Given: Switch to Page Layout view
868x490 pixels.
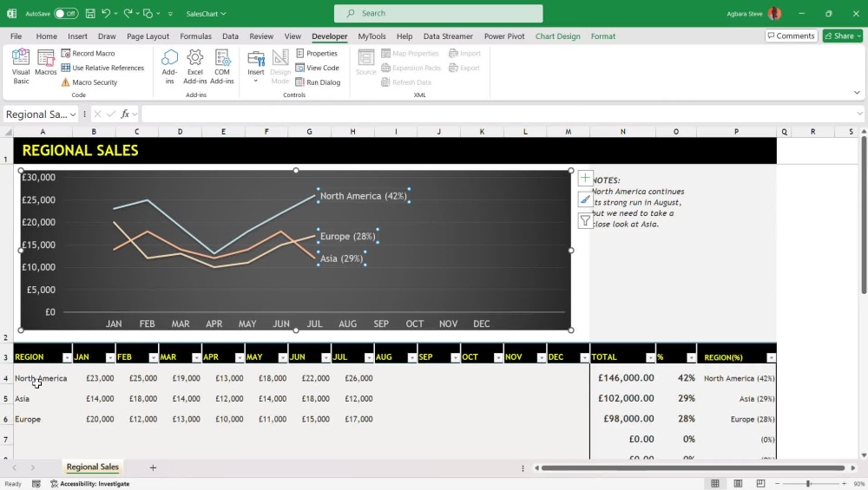Looking at the screenshot, I should (738, 483).
